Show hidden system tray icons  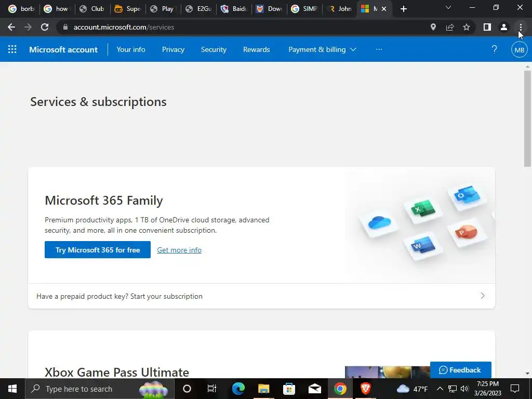[440, 389]
